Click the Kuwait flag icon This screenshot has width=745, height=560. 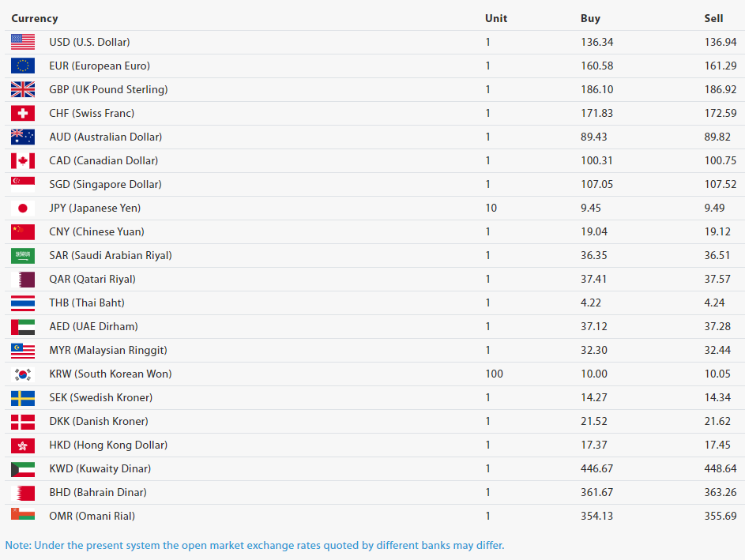23,469
